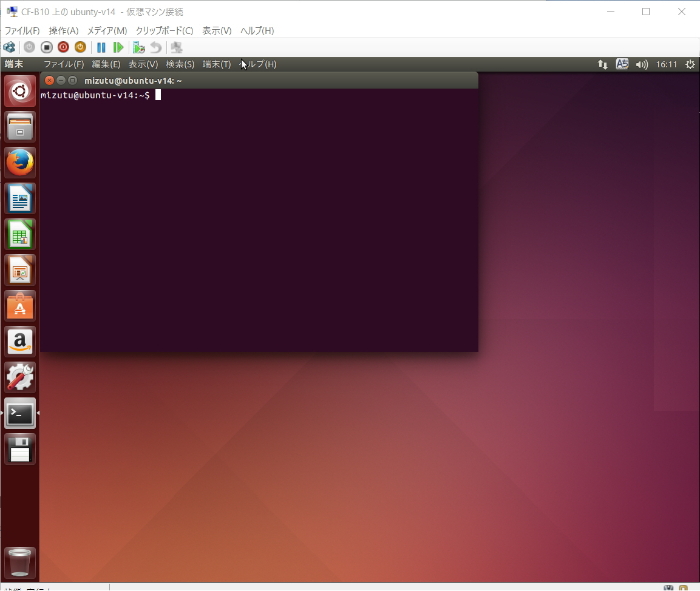
Task: Open the terminal's 編集(E) menu
Action: click(106, 64)
